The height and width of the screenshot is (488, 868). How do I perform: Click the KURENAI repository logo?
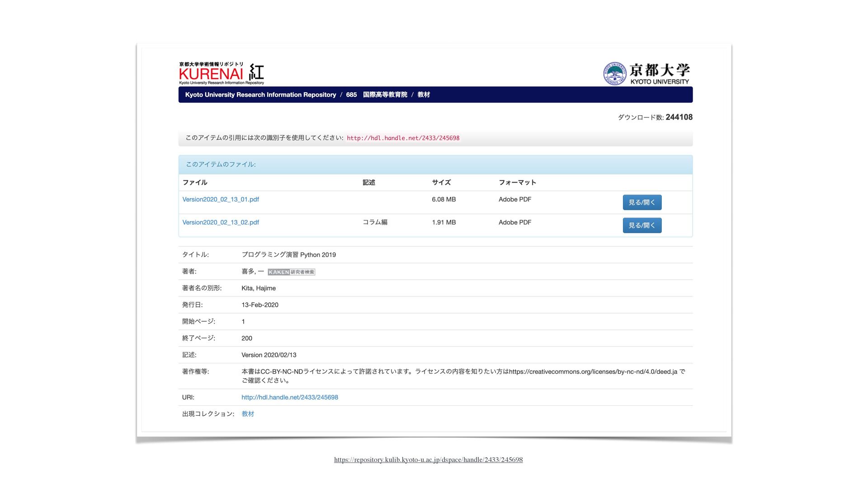[x=211, y=73]
